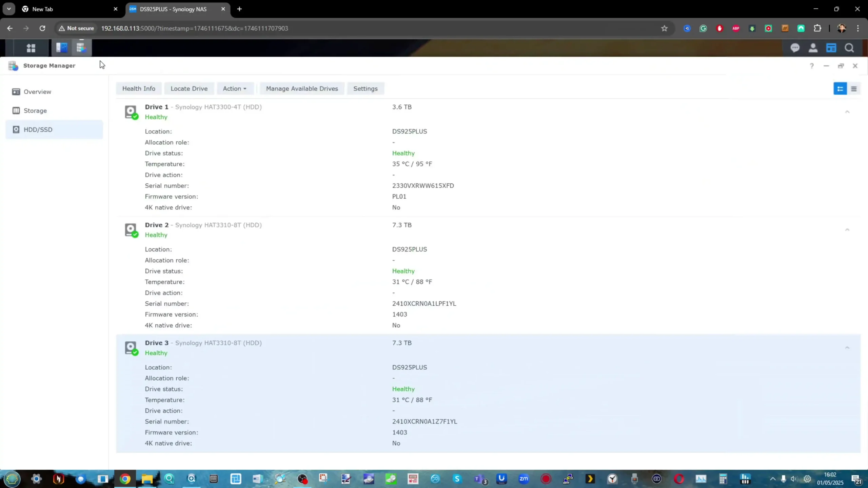Screen dimensions: 868x488
Task: Open DSM notifications chat bubble icon
Action: pyautogui.click(x=795, y=48)
